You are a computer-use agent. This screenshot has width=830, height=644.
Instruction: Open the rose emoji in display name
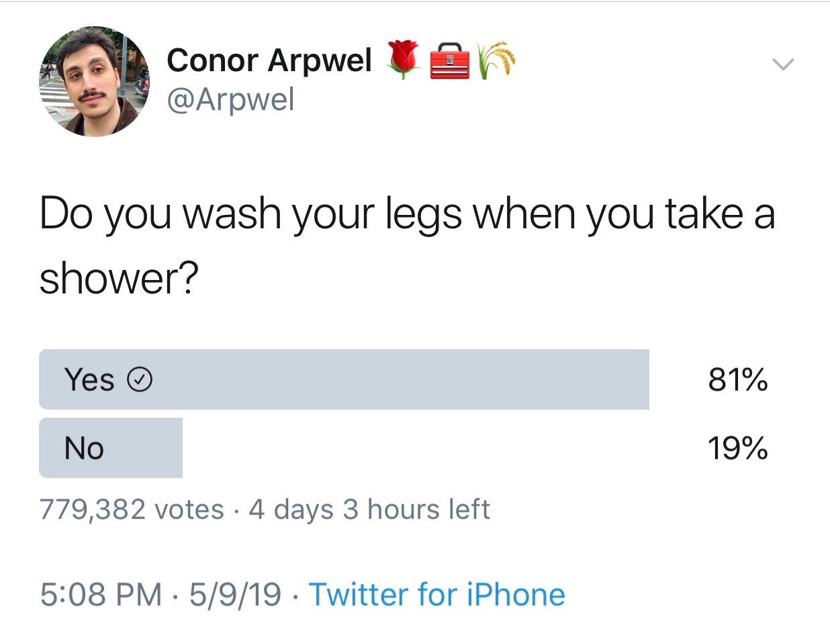[404, 60]
